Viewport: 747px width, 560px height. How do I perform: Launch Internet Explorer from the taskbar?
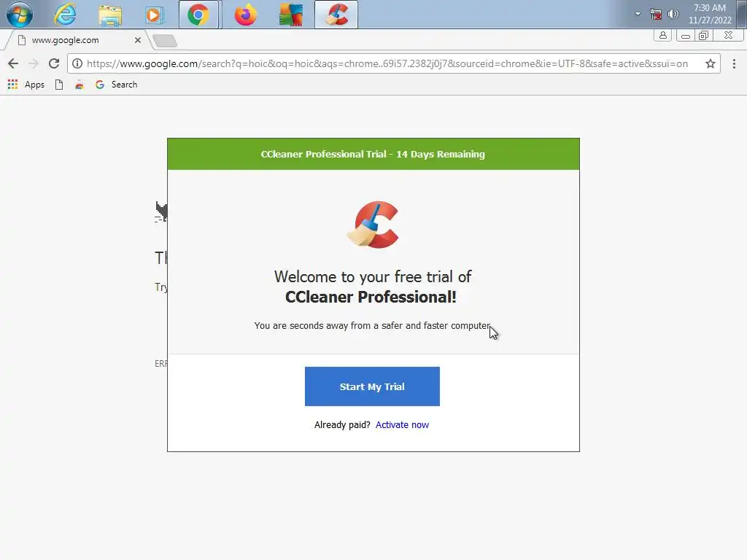[x=65, y=15]
